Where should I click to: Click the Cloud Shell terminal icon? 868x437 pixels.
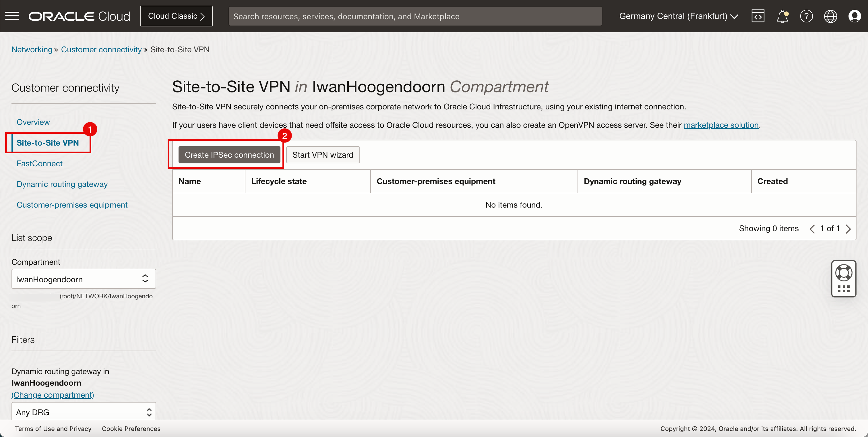[x=759, y=16]
